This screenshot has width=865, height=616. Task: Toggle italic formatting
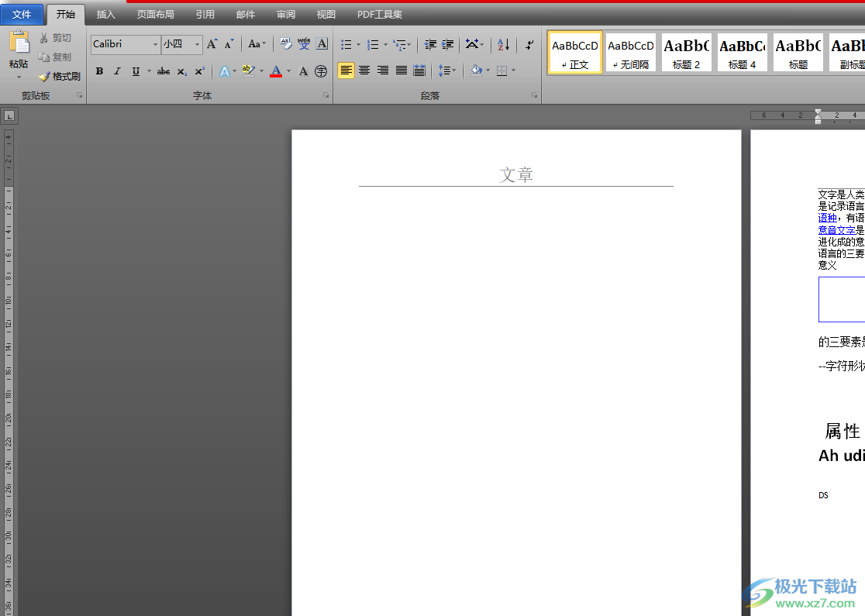pos(117,71)
